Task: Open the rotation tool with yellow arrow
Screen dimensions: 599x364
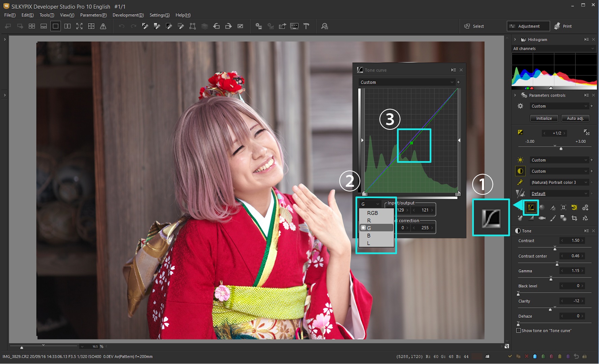Action: [574, 207]
